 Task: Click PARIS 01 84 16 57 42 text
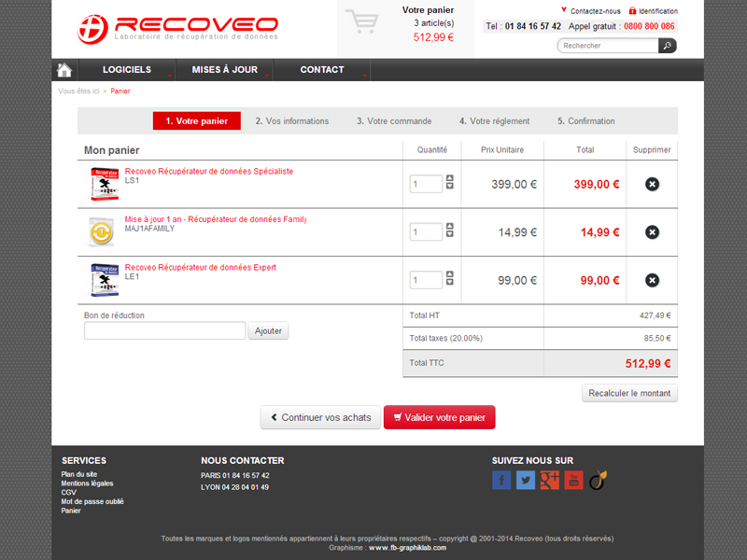(x=235, y=475)
